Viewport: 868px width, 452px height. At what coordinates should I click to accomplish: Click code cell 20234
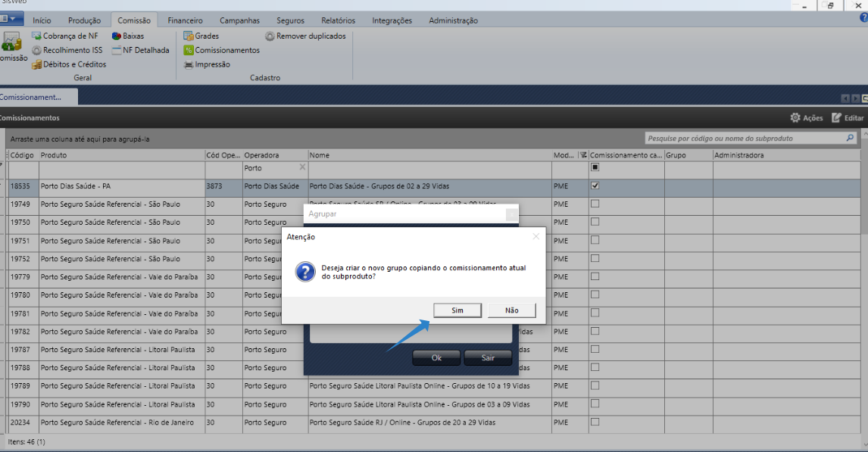(x=23, y=422)
